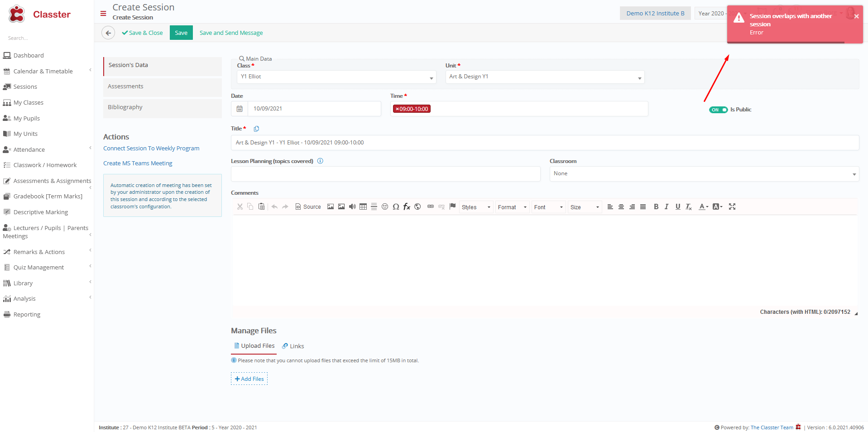Insert a table in comments editor
This screenshot has width=868, height=432.
click(x=363, y=206)
